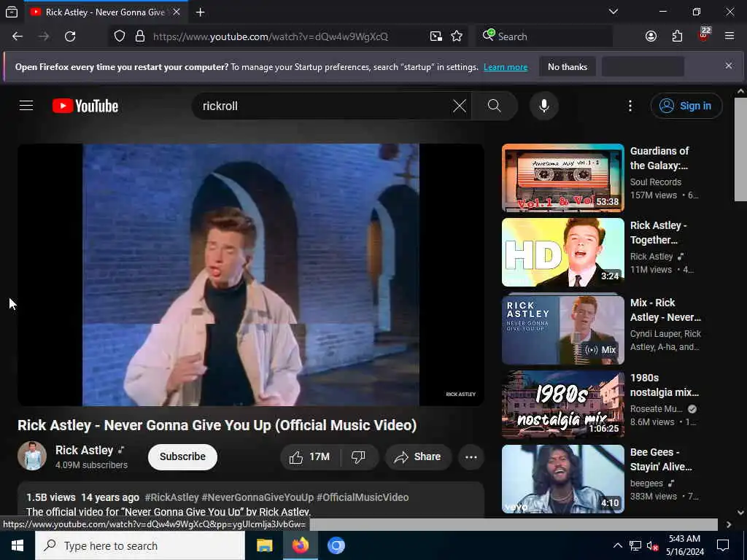Viewport: 747px width, 560px height.
Task: Open #RickAstley hashtag link
Action: coord(171,497)
